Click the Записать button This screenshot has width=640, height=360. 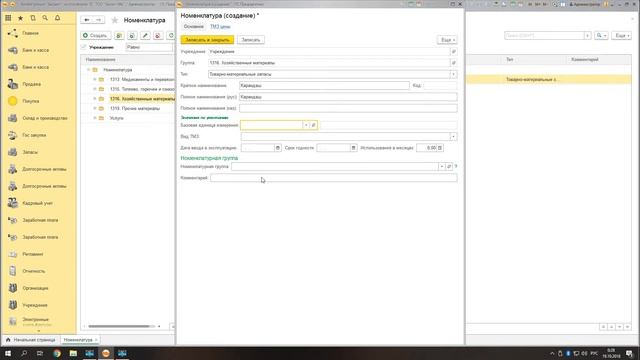251,40
